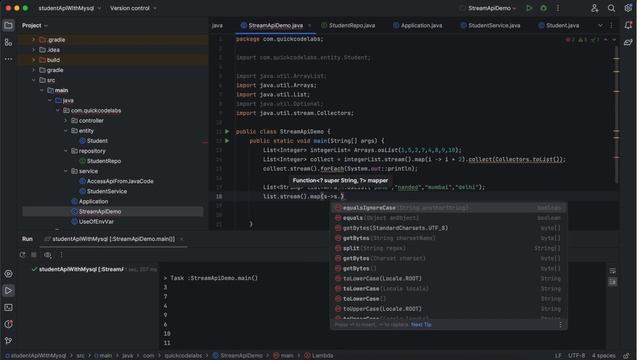Expand the build folder

[x=34, y=60]
